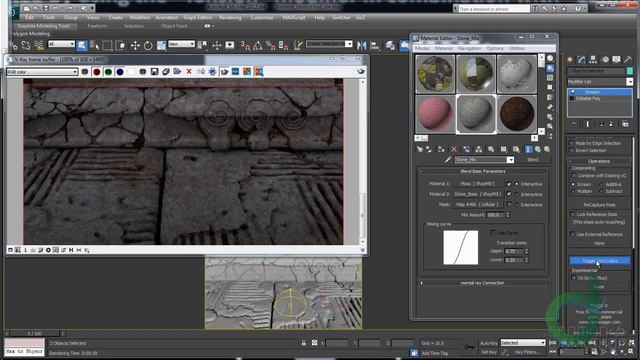The height and width of the screenshot is (360, 640).
Task: Open Material Editor Utilities menu
Action: pyautogui.click(x=517, y=49)
